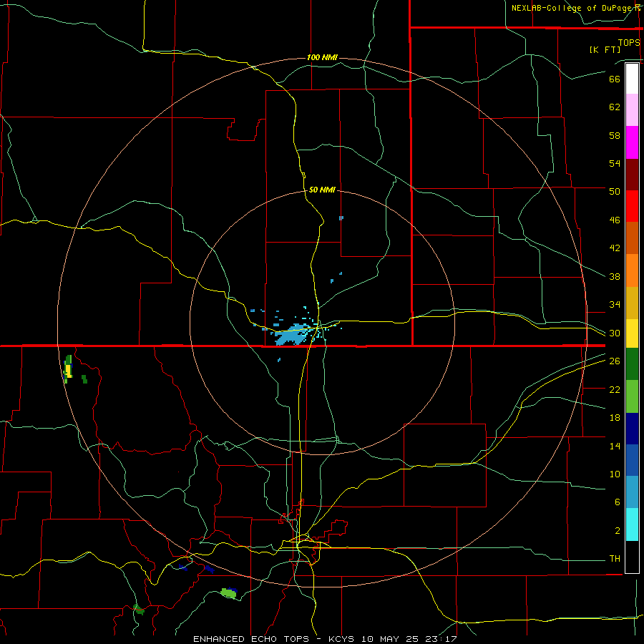Screen dimensions: 644x644
Task: Select the 'TOPS' legend title
Action: point(629,43)
